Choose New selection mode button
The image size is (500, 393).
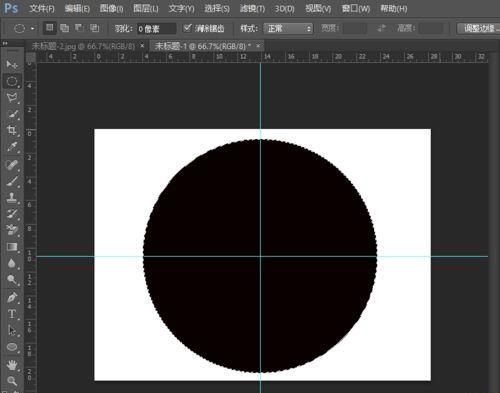tap(50, 28)
